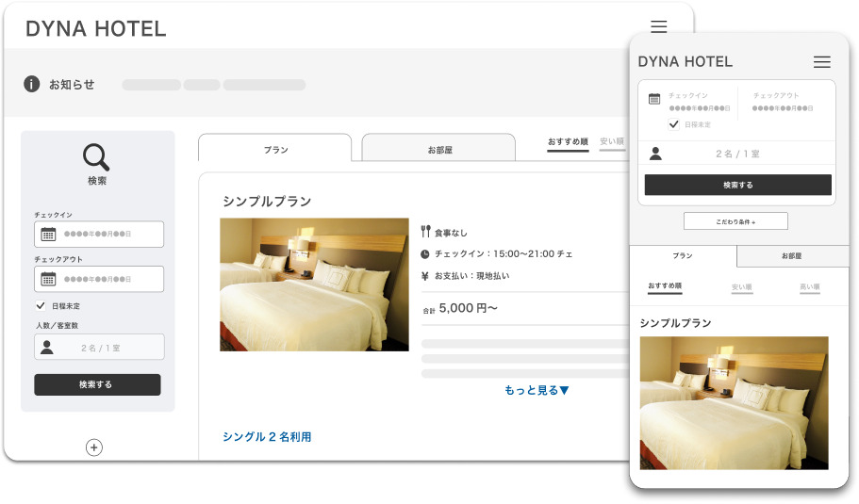Open the mobile hamburger menu icon
Viewport: 859px width, 504px height.
point(821,62)
